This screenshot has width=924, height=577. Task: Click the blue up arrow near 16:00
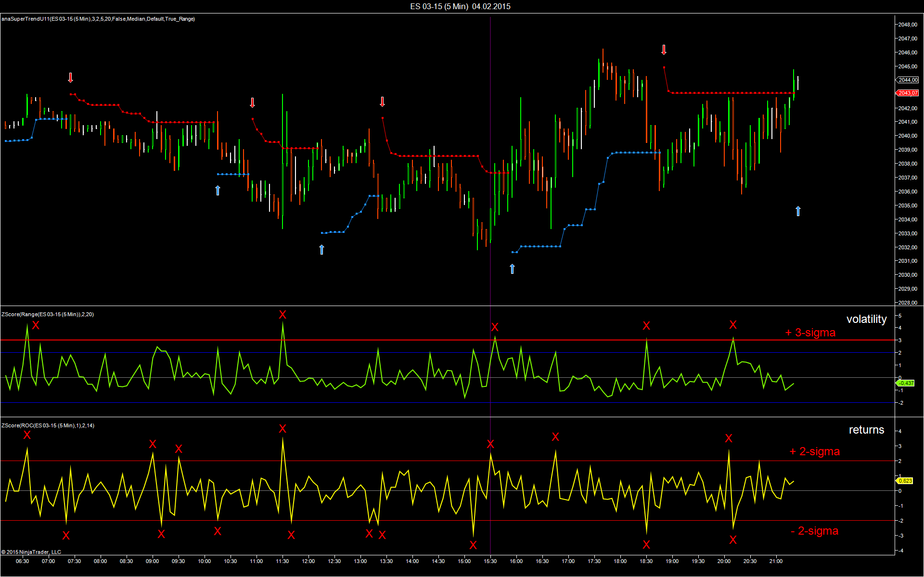click(512, 269)
